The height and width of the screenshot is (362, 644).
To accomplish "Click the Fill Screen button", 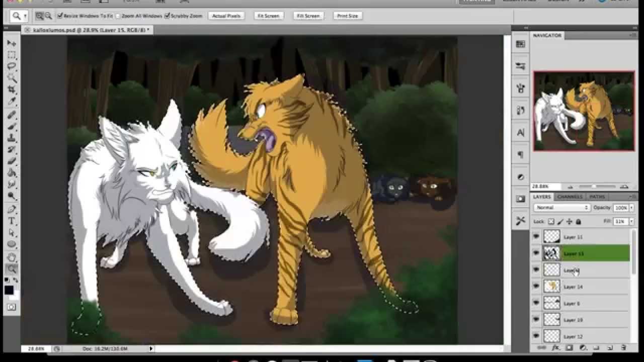I will pyautogui.click(x=308, y=16).
